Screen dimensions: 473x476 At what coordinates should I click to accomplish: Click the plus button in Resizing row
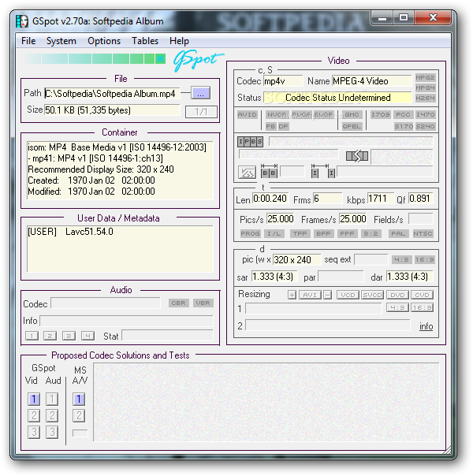click(292, 295)
